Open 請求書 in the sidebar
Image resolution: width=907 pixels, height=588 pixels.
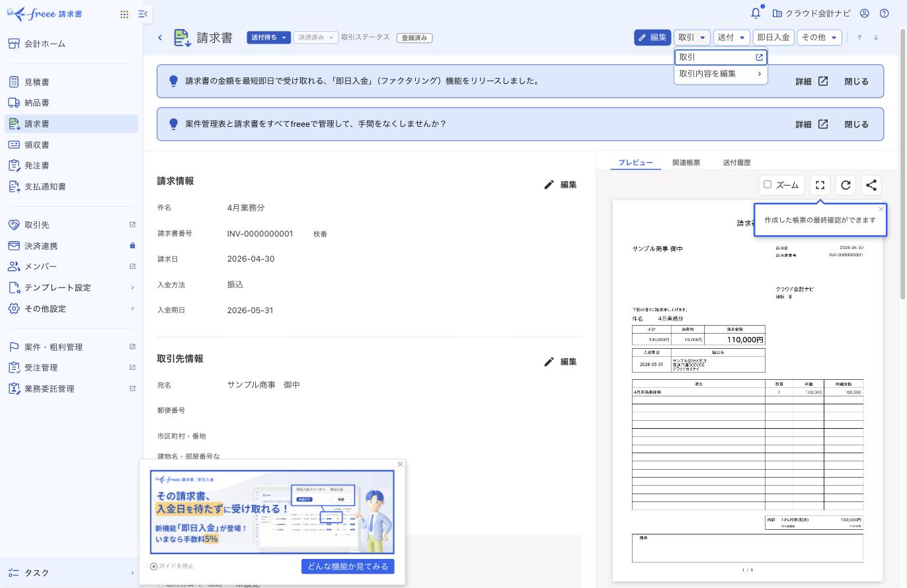(x=71, y=124)
